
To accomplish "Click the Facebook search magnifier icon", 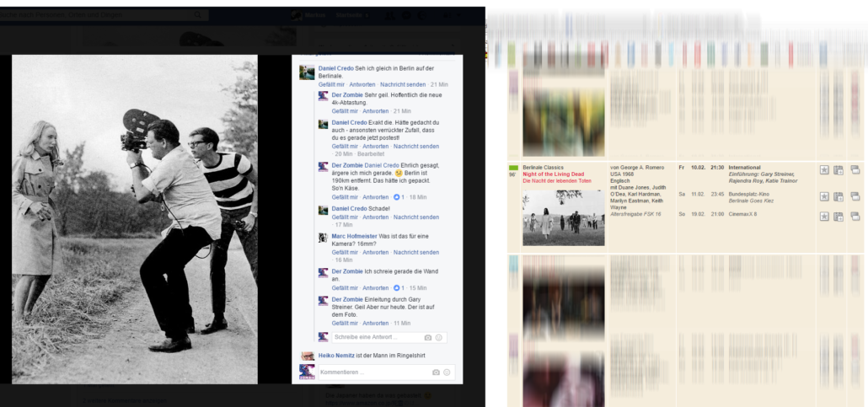I will point(198,15).
